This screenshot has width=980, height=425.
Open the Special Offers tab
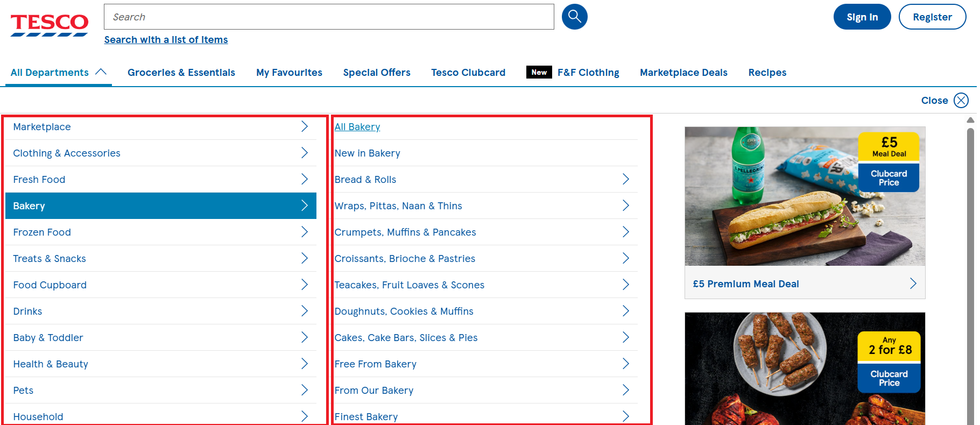[x=376, y=73]
